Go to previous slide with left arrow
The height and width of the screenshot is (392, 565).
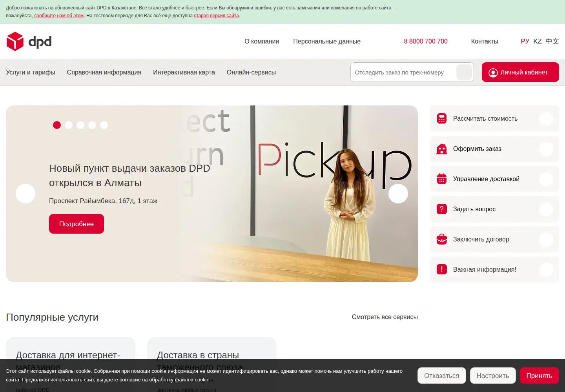click(x=26, y=194)
